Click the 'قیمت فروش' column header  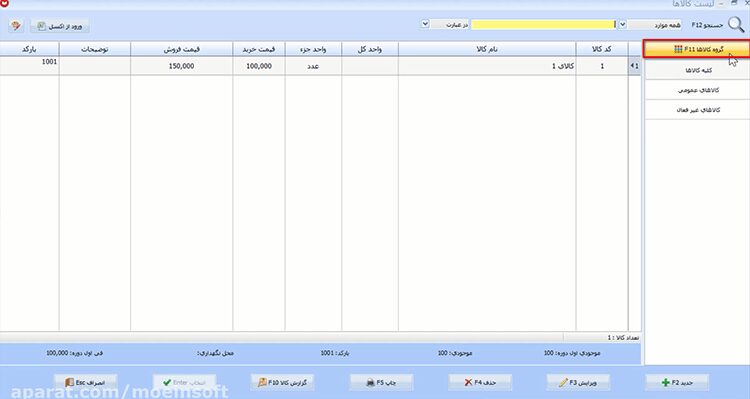[x=182, y=49]
